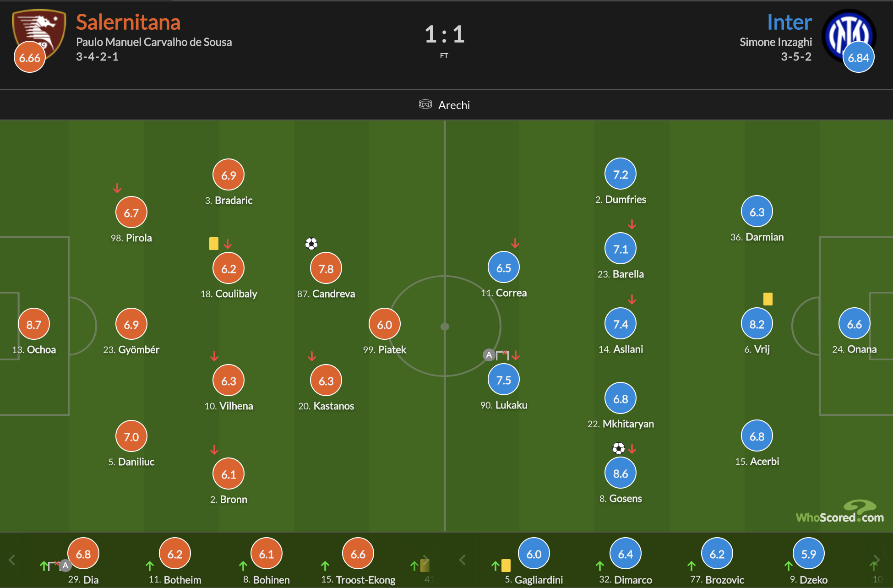Click the goal ball icon above Gosens
The width and height of the screenshot is (893, 588).
[619, 448]
